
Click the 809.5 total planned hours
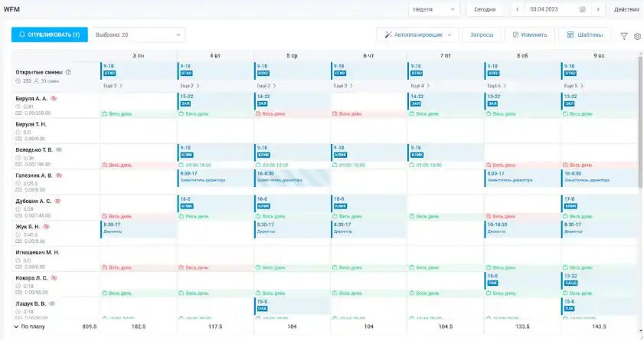click(89, 326)
